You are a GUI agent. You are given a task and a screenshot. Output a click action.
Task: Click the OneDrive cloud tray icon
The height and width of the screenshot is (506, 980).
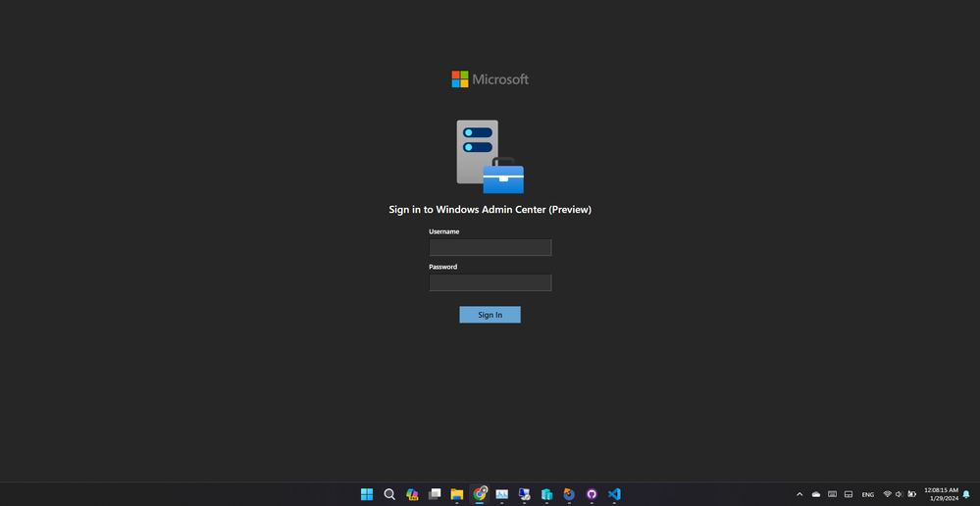click(x=815, y=494)
